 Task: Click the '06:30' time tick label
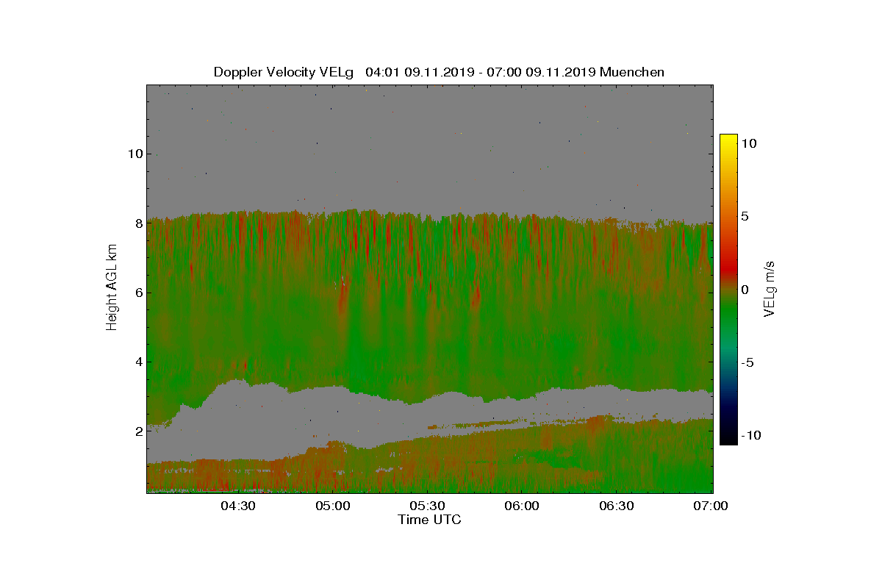tap(617, 506)
